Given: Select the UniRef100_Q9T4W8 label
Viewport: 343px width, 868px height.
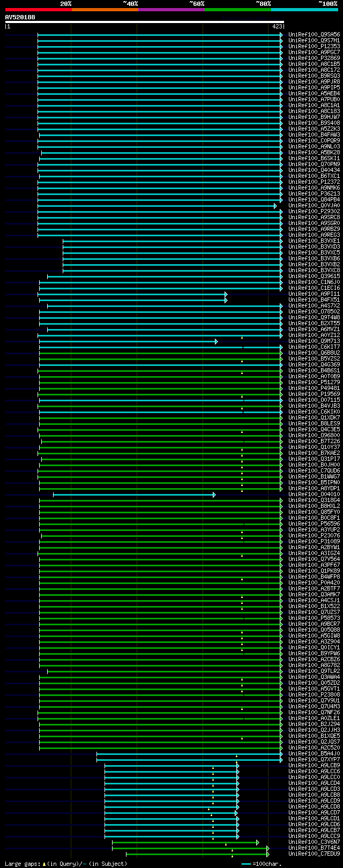Looking at the screenshot, I should pyautogui.click(x=314, y=318).
